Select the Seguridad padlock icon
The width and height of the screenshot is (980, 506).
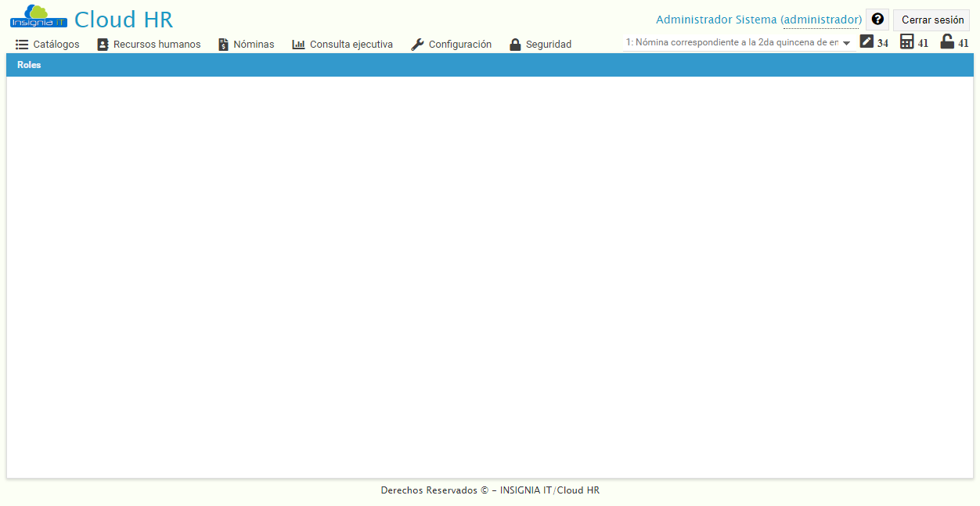515,45
